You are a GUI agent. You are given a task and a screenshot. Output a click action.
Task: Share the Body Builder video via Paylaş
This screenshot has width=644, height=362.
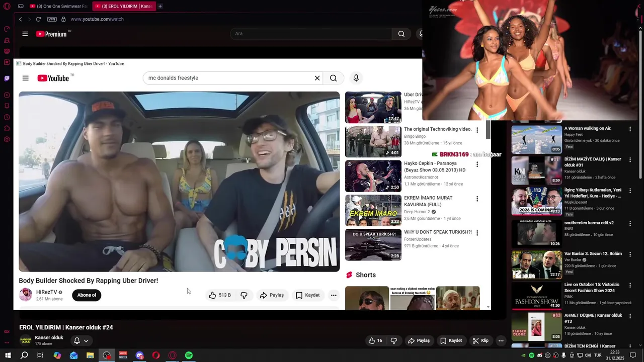tap(272, 295)
